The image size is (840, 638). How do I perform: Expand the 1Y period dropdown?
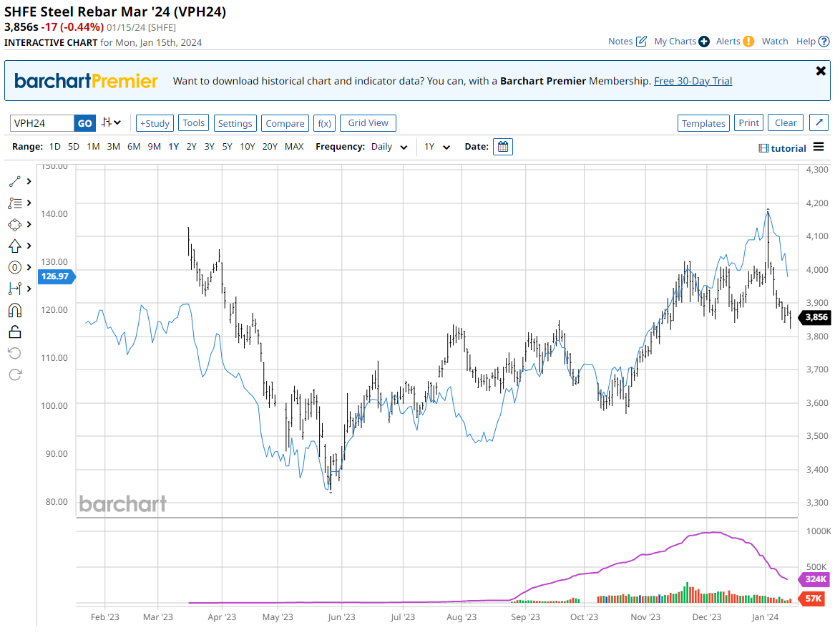pos(437,147)
